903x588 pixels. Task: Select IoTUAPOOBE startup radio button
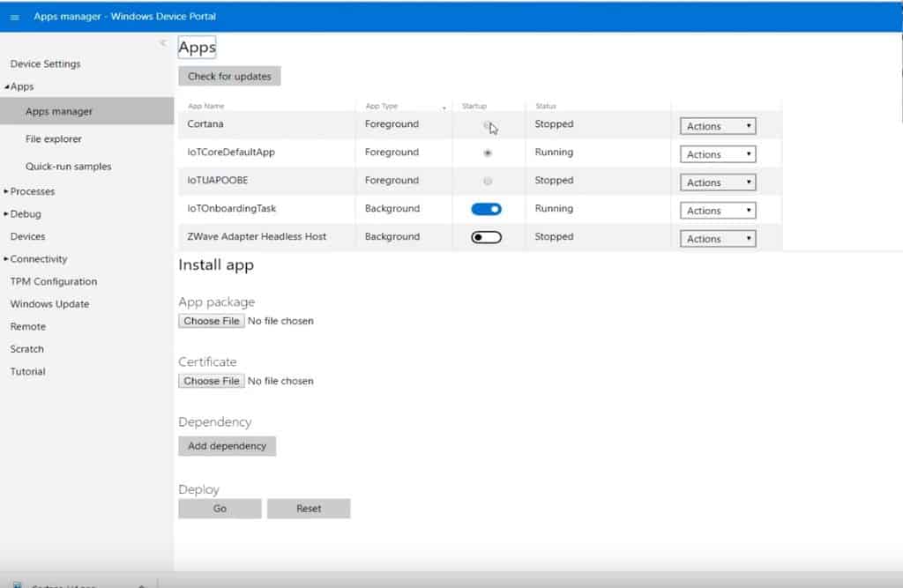(488, 181)
